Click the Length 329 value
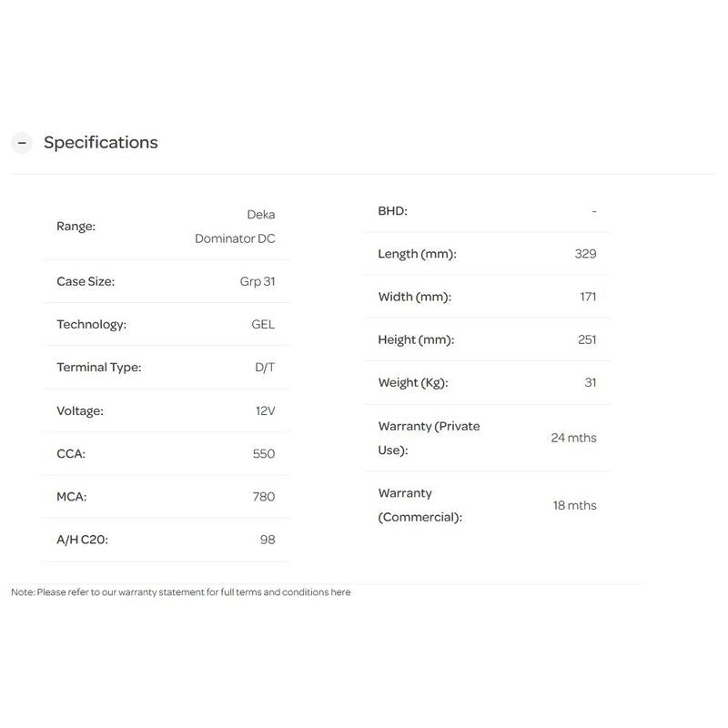 click(585, 254)
